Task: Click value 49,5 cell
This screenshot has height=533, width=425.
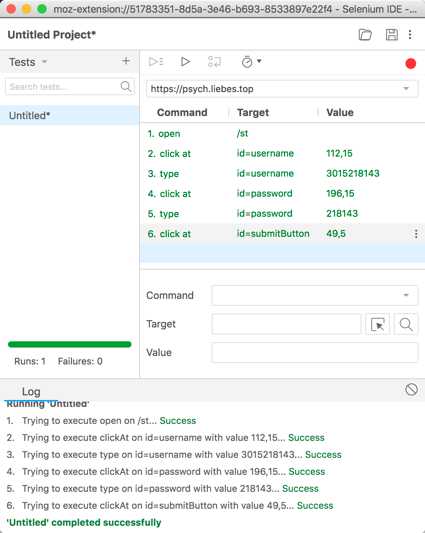Action: coord(336,234)
